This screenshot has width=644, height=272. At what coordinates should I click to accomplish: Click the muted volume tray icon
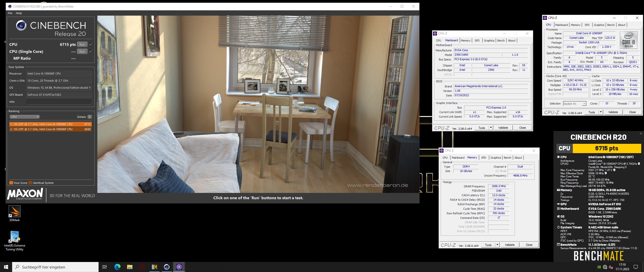pyautogui.click(x=611, y=267)
